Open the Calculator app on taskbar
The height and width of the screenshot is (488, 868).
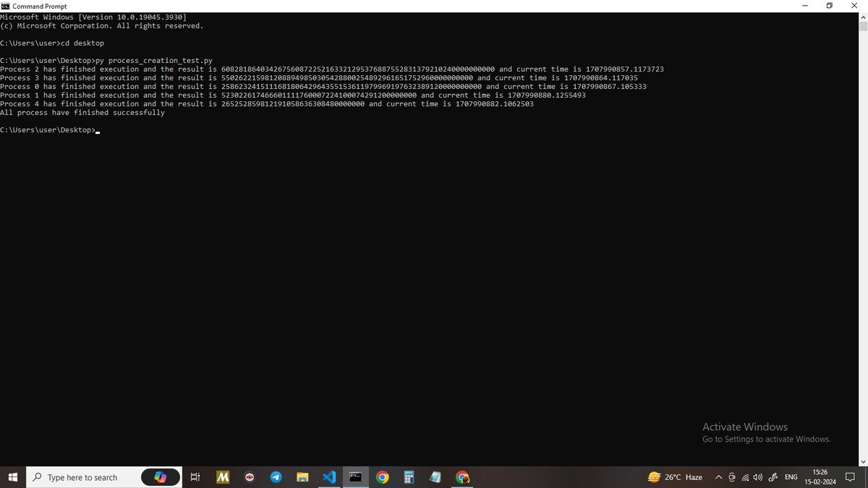pyautogui.click(x=409, y=477)
